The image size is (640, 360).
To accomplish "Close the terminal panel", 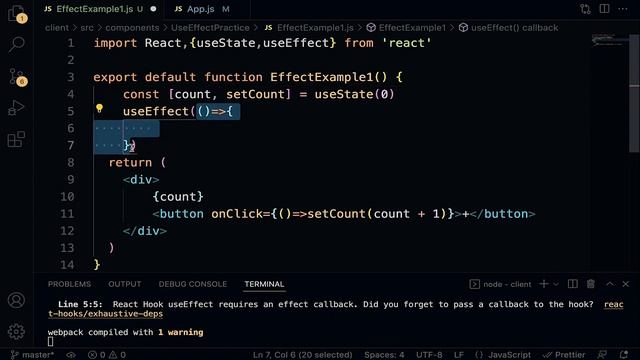I will click(x=626, y=284).
